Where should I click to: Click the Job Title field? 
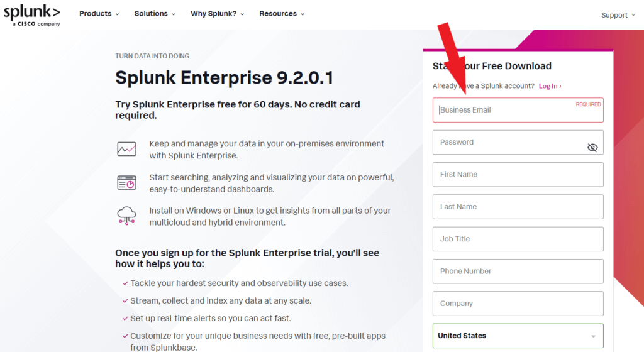(x=518, y=239)
